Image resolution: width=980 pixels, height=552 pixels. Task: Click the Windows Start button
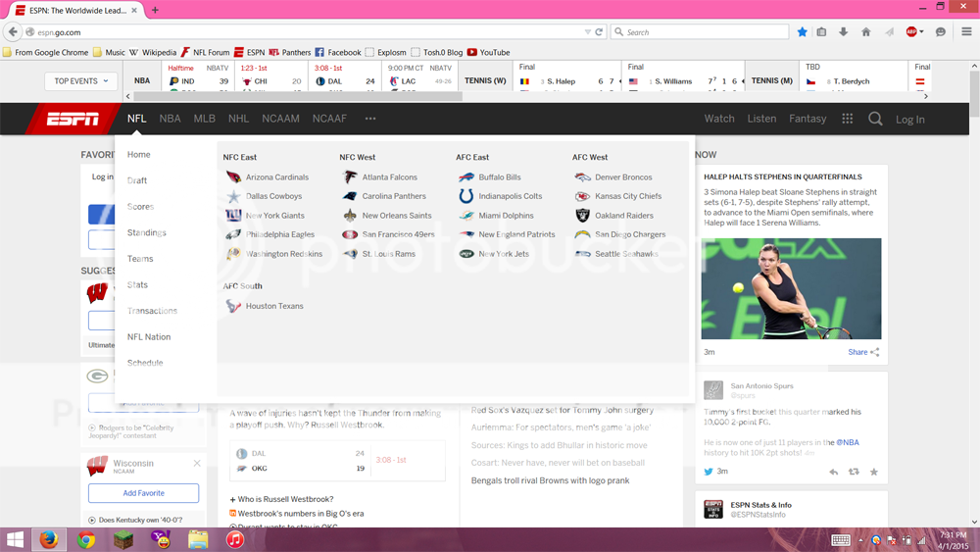(x=15, y=539)
